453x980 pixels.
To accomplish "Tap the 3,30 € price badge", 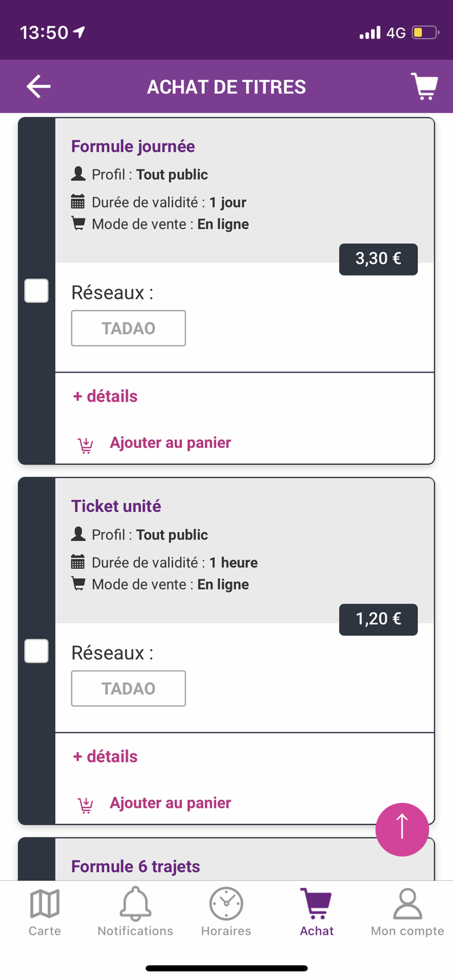I will [x=378, y=259].
